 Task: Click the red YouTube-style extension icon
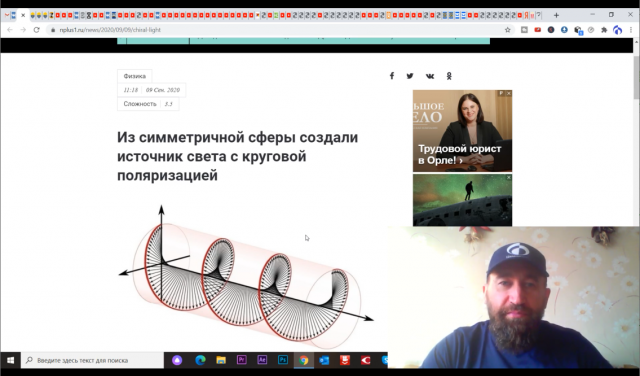pos(538,30)
